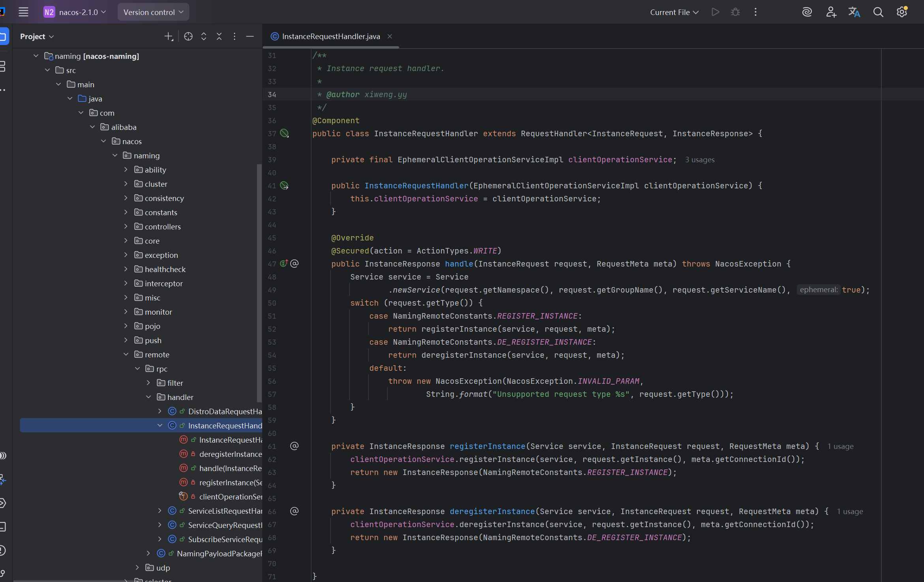
Task: Click the translate icon in top toolbar
Action: point(854,12)
